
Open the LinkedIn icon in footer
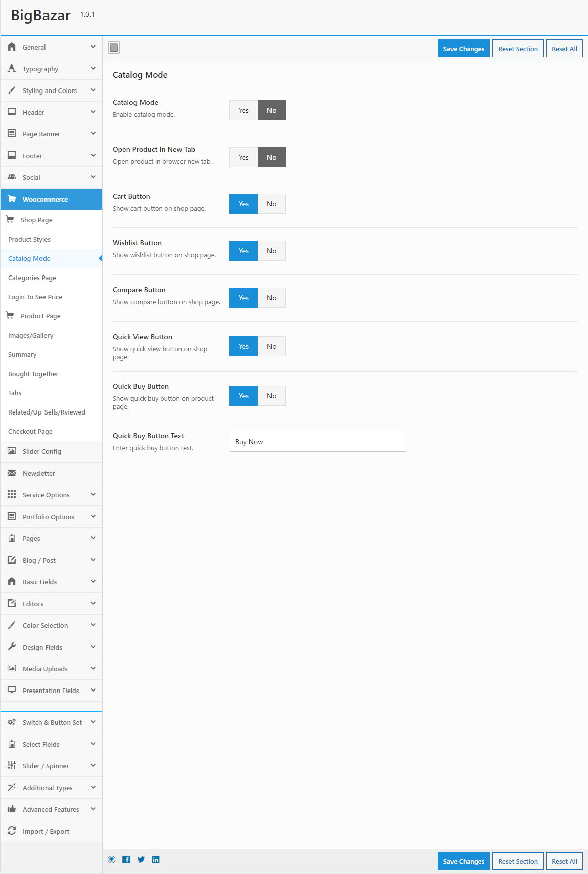[156, 860]
